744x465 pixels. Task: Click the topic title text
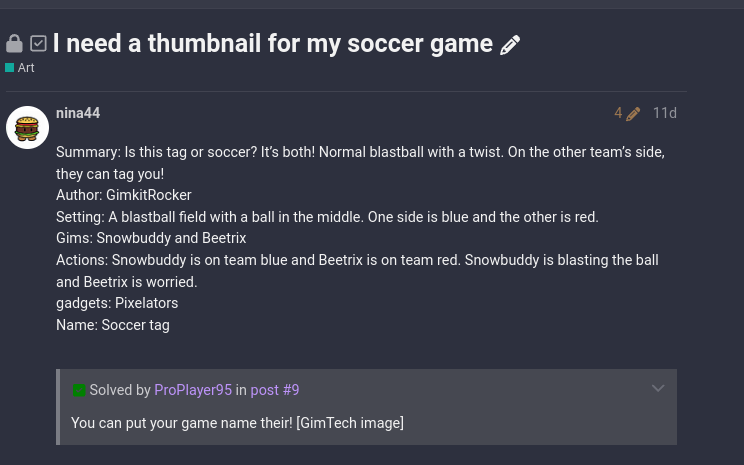point(273,44)
